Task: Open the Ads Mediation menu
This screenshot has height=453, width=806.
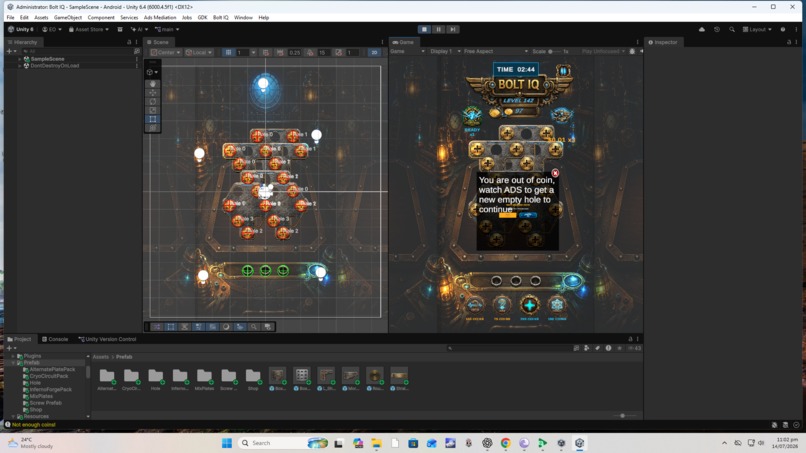Action: [x=160, y=17]
